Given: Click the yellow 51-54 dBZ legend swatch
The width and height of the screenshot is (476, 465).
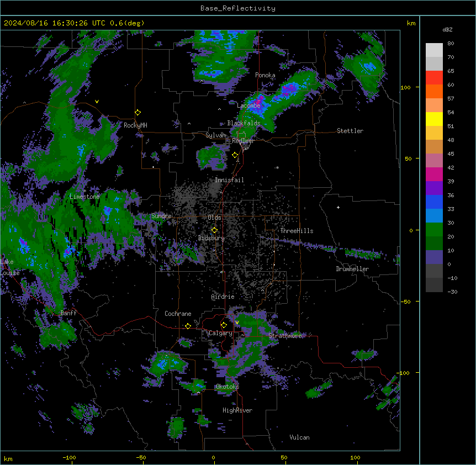Looking at the screenshot, I should (434, 119).
